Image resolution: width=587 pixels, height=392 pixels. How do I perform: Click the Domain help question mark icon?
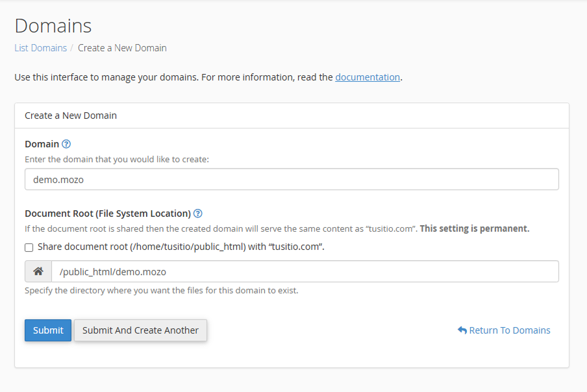[66, 144]
